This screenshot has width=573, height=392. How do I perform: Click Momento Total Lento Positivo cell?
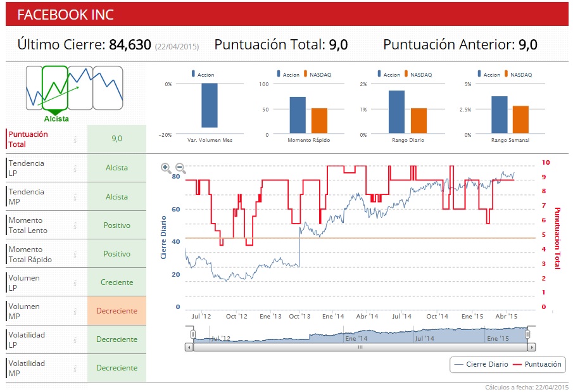point(117,225)
